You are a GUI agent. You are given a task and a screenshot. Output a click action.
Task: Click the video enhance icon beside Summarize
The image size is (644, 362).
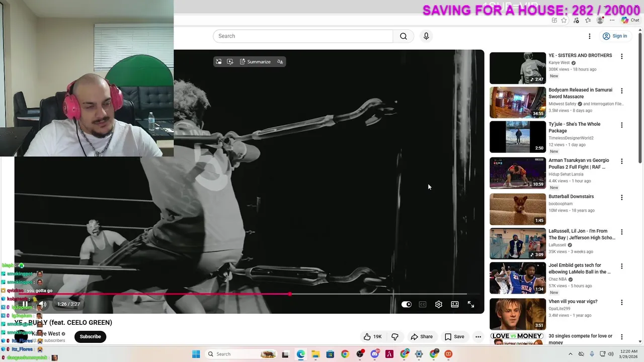pyautogui.click(x=230, y=62)
